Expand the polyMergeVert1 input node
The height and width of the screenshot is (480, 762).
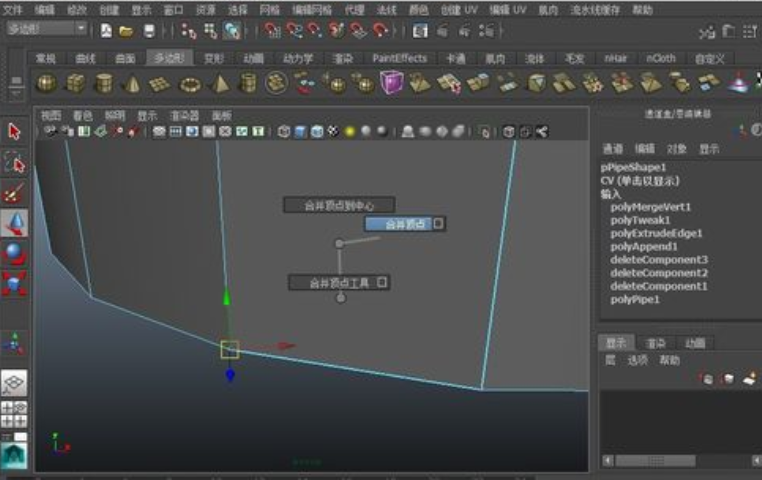click(x=651, y=207)
